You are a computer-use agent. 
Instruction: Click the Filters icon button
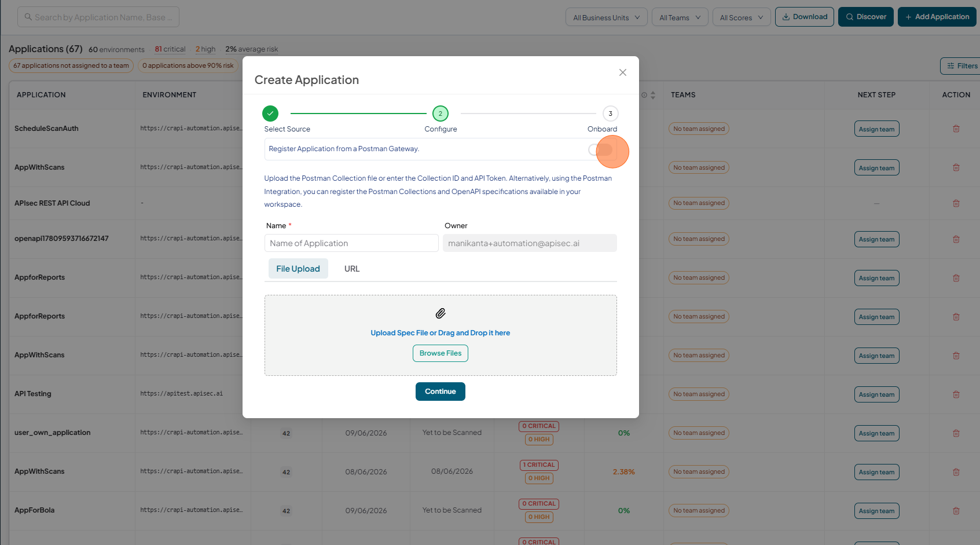961,66
